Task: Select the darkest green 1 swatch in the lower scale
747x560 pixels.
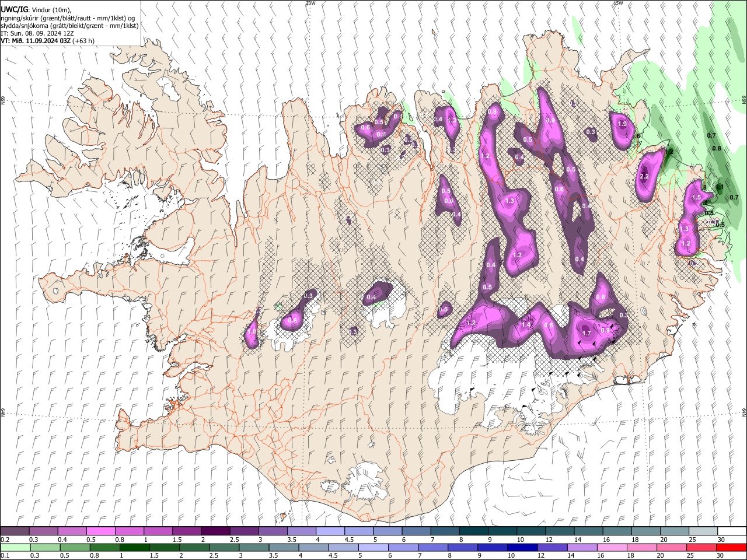Action: pos(134,547)
